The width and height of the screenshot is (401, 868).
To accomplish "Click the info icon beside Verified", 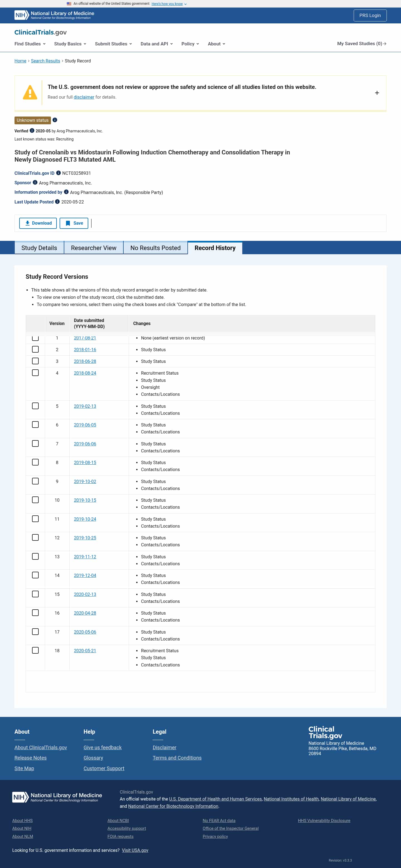I will coord(32,131).
